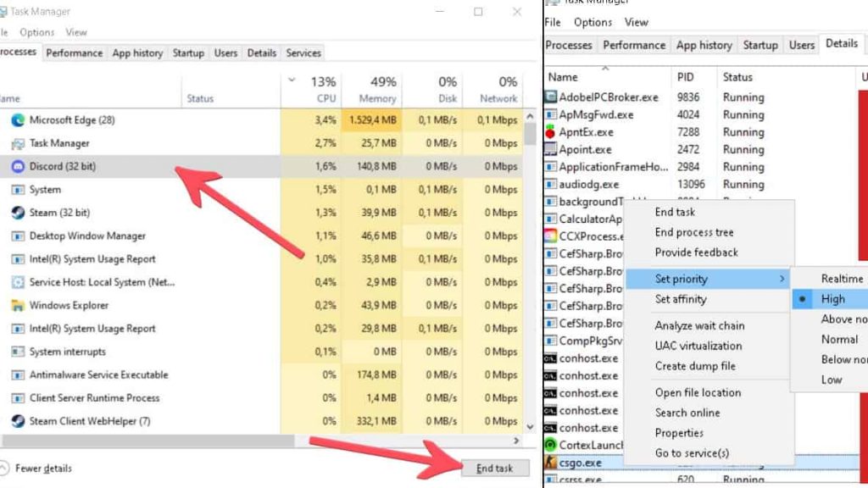This screenshot has height=488, width=868.
Task: Click the vertical scrollbar down arrow
Action: [530, 427]
